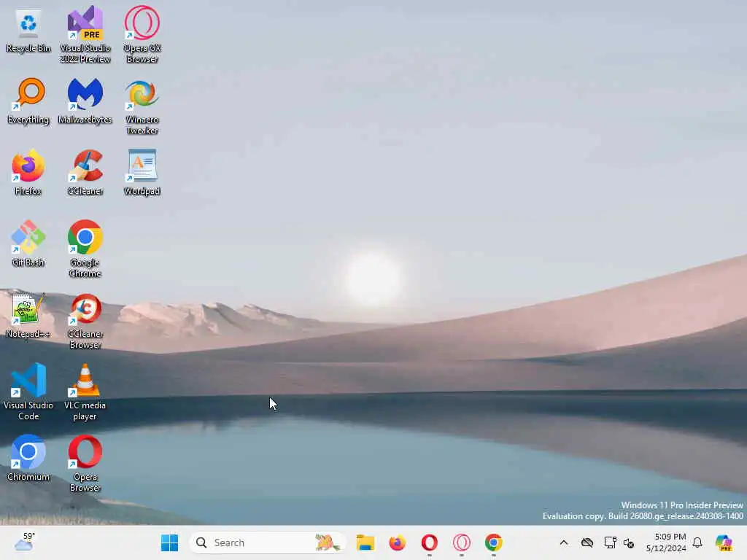This screenshot has height=560, width=747.
Task: Switch to Opera on the taskbar
Action: [x=429, y=542]
